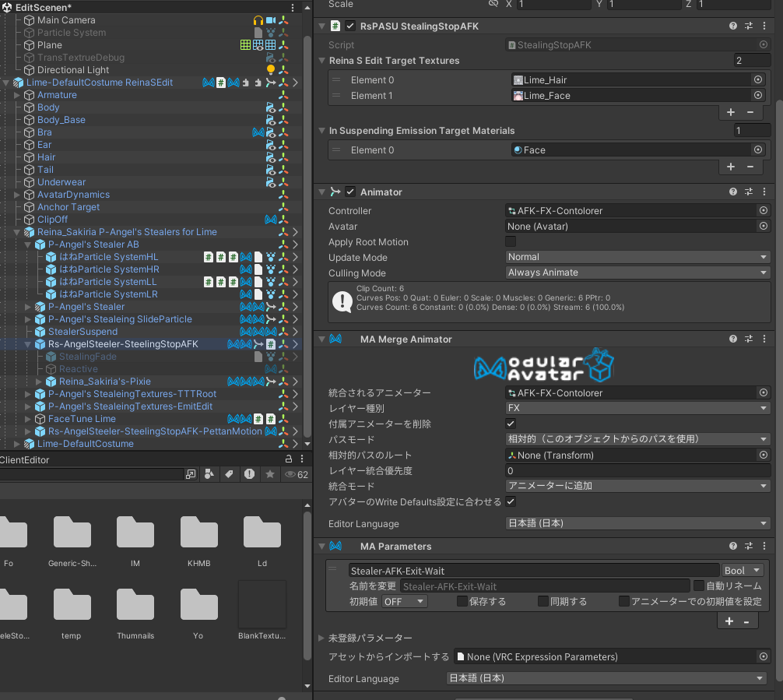
Task: Expand Armature in hierarchy
Action: coord(17,95)
